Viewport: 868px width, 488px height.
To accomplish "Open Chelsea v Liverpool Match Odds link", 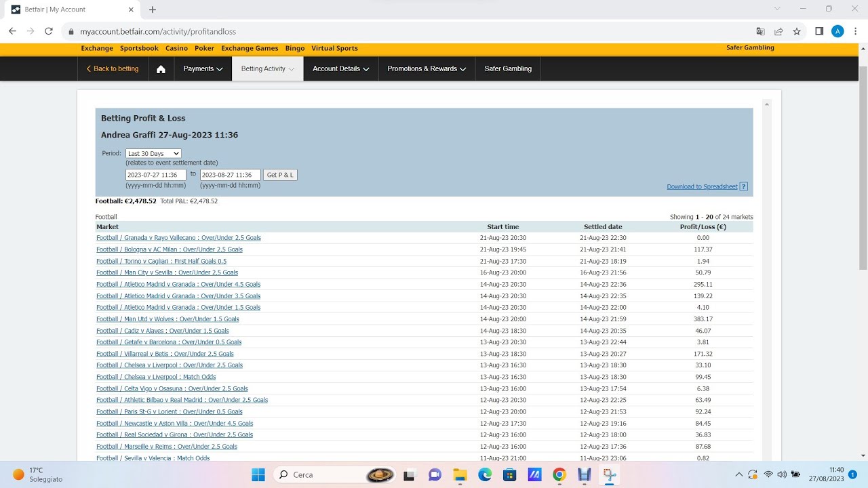I will pos(156,377).
